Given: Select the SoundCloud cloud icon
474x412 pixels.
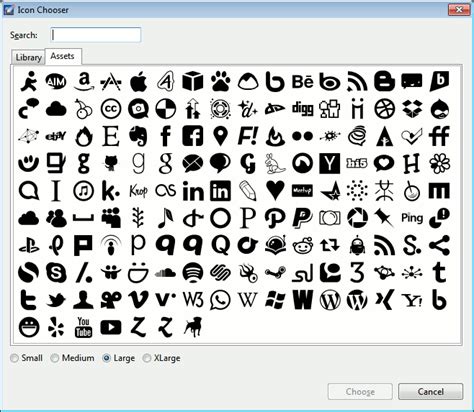Looking at the screenshot, I should (x=166, y=273).
